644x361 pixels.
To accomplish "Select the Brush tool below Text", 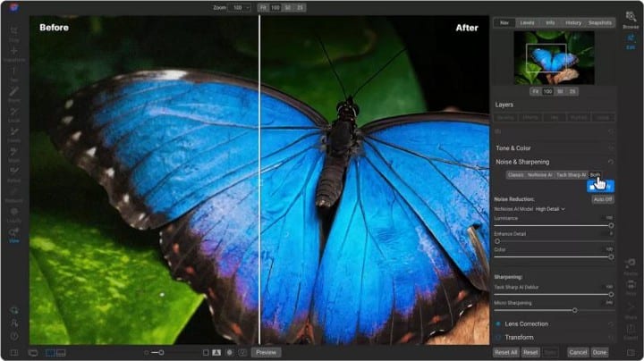I will click(14, 94).
